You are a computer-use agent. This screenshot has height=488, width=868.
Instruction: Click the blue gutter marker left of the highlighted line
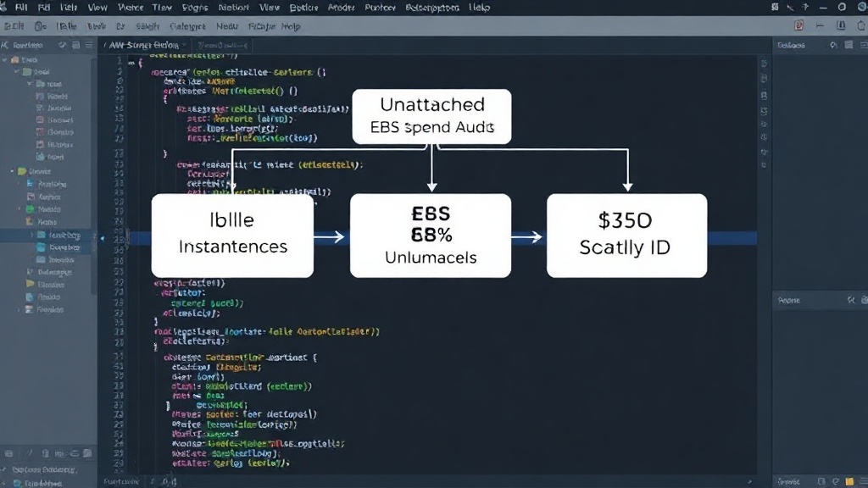tap(102, 238)
